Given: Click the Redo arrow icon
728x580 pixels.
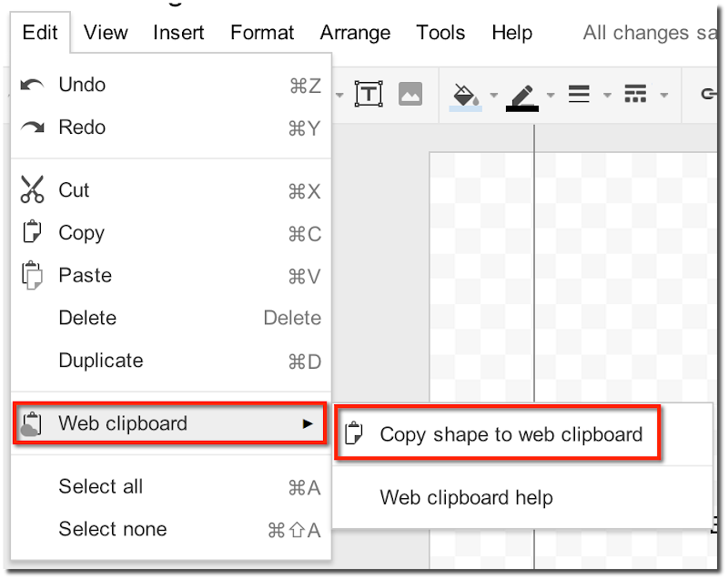Looking at the screenshot, I should (x=33, y=127).
